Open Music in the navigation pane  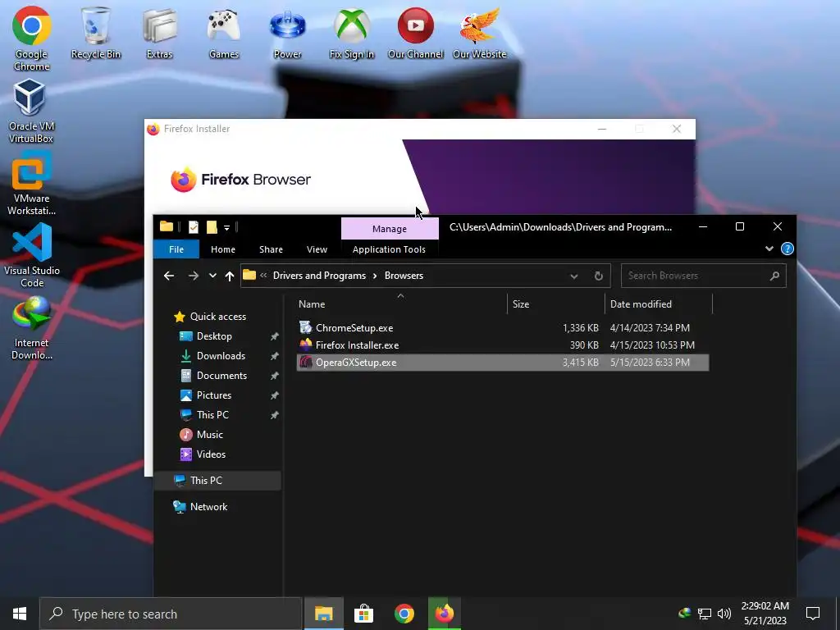[209, 435]
